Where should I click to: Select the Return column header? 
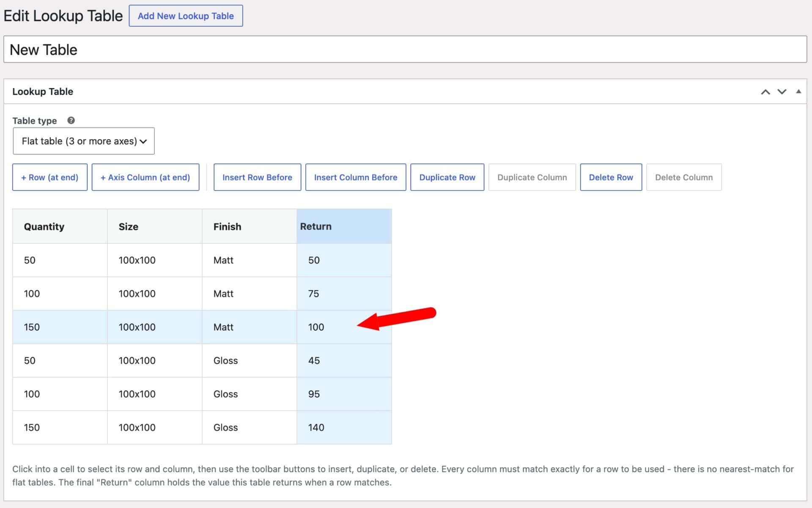click(344, 226)
